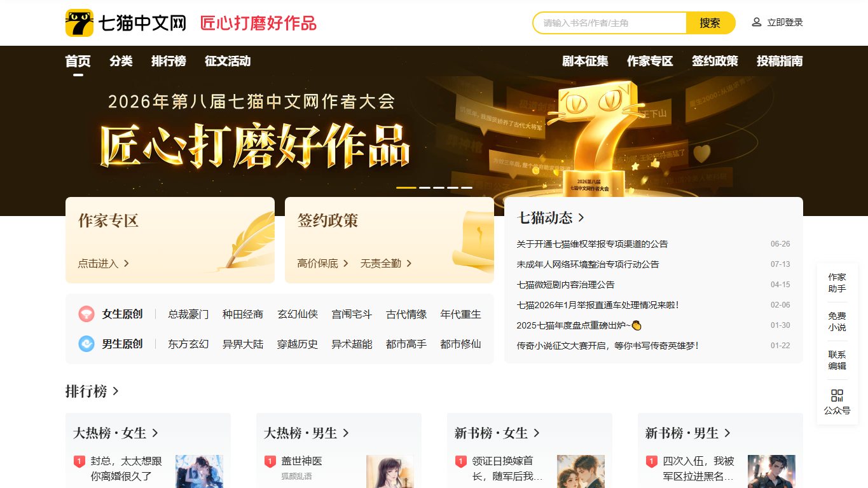
Task: Select the first banner slide indicator
Action: pos(406,187)
